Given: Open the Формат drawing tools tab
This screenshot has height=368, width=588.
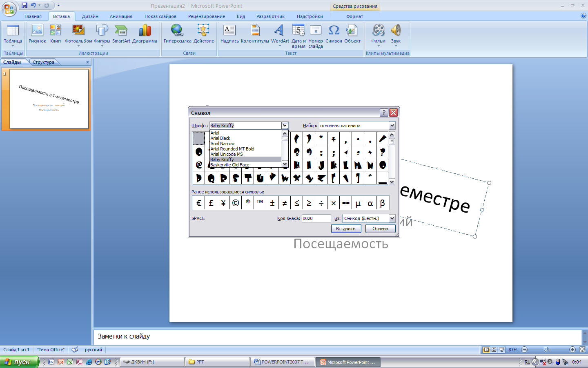Looking at the screenshot, I should pyautogui.click(x=355, y=16).
